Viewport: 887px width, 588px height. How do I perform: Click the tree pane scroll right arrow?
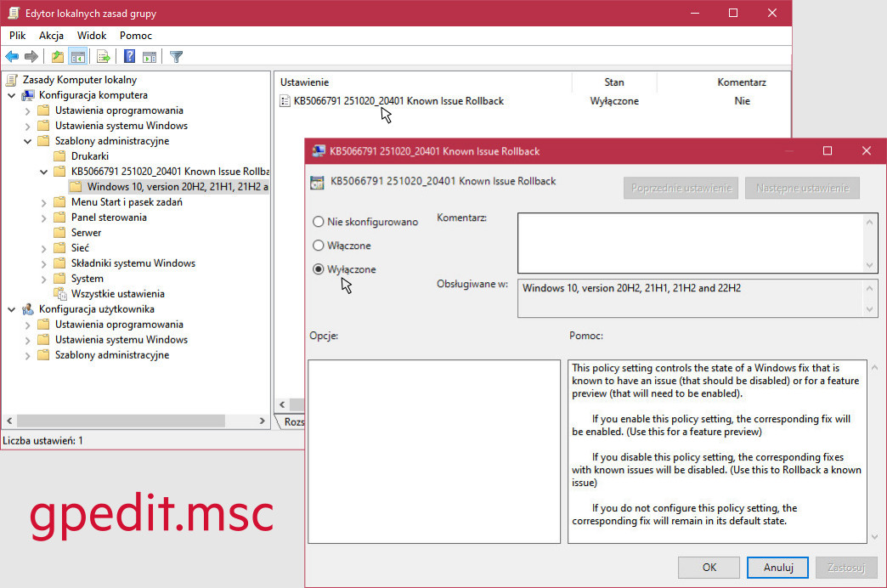coord(262,421)
